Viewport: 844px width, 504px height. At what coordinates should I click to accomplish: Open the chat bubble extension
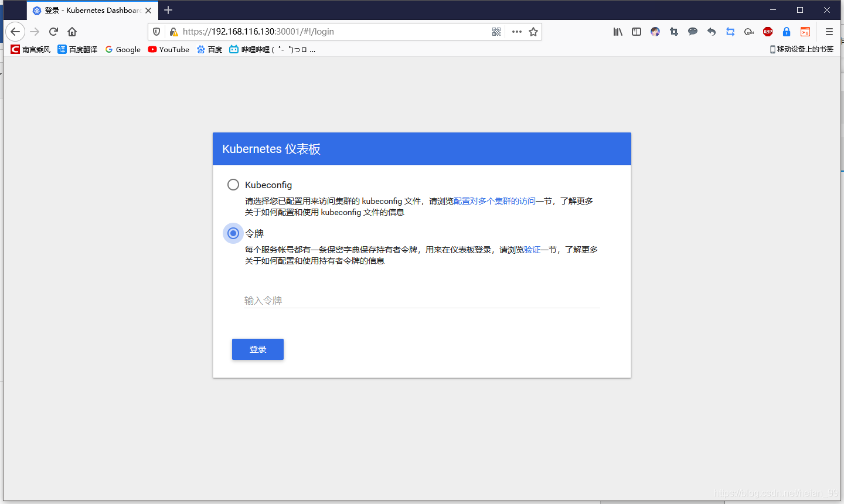point(693,32)
